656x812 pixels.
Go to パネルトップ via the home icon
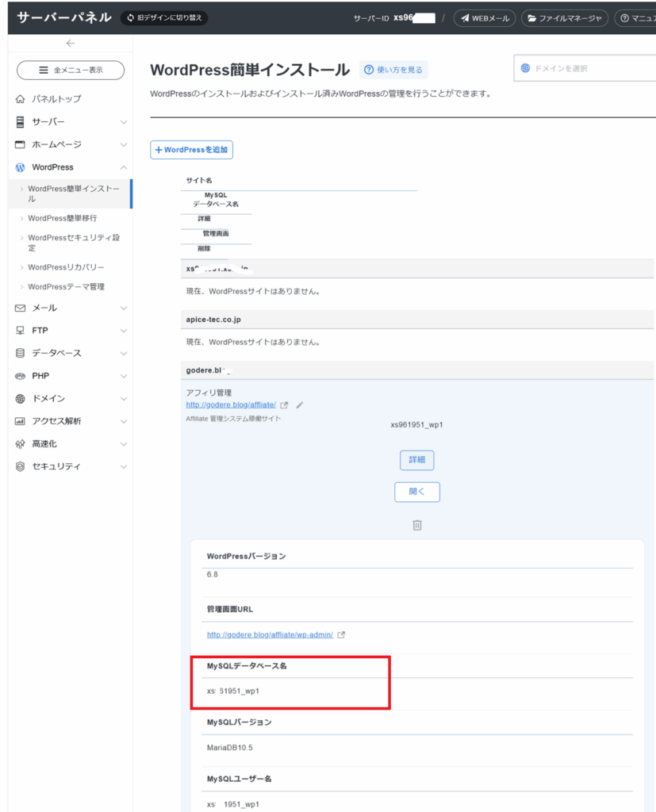(x=20, y=99)
